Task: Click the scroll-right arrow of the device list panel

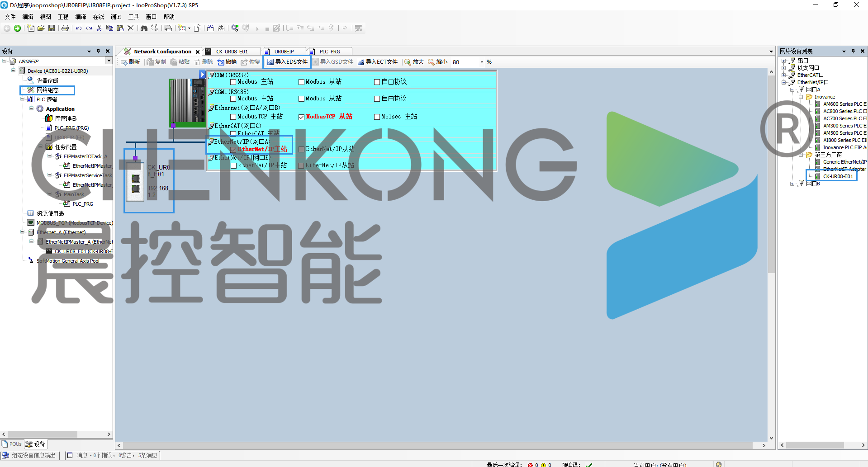Action: [863, 445]
